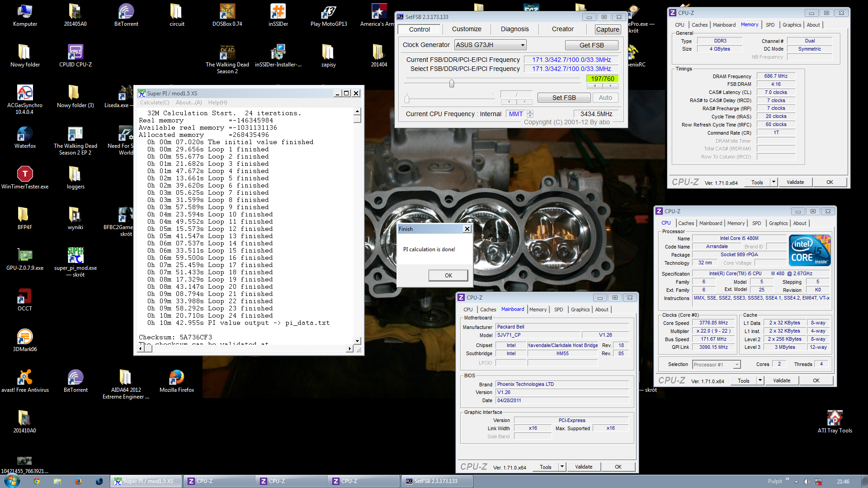
Task: Open Calculate(C) menu in Super PI
Action: [x=155, y=103]
